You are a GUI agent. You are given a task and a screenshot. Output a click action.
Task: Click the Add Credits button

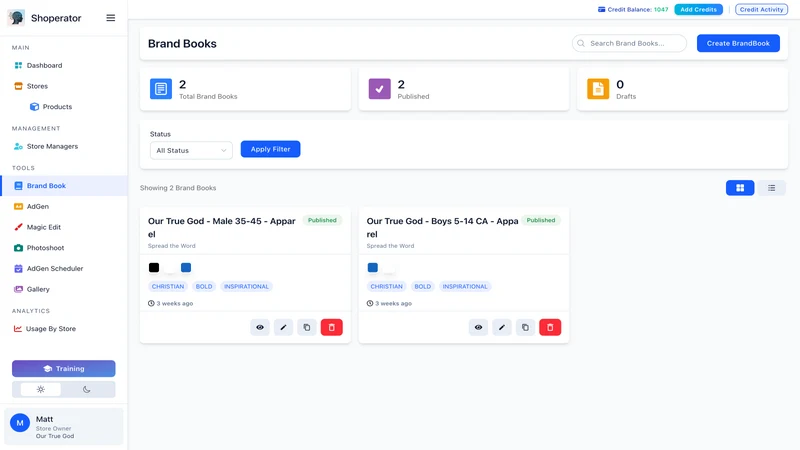(698, 9)
